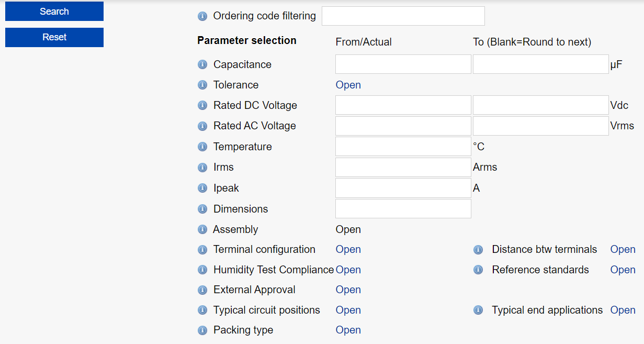Focus Rated AC Voltage To field
Viewport: 644px width, 344px height.
tap(541, 126)
